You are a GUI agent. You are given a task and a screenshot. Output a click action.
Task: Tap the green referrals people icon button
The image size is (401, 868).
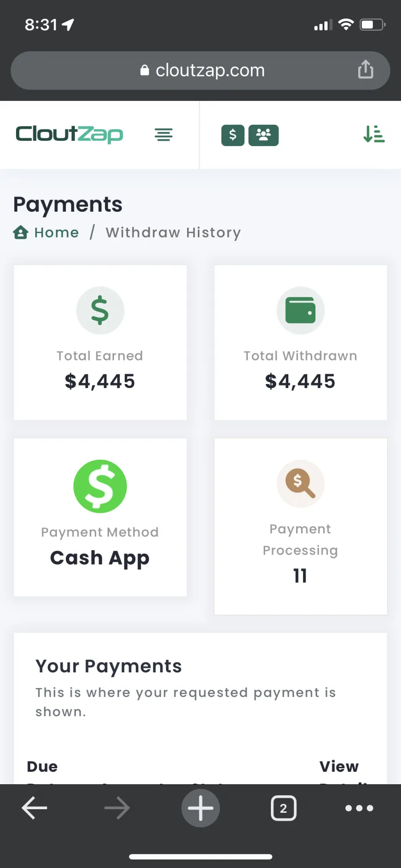coord(263,135)
